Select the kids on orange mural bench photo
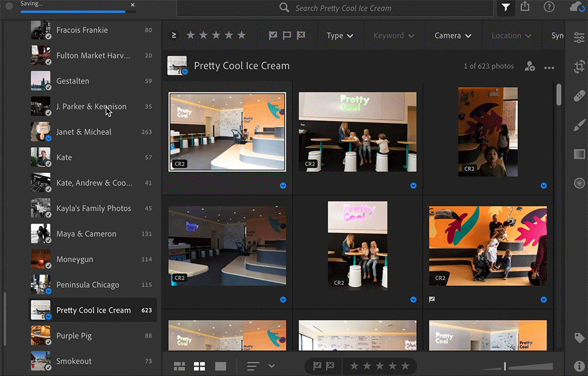Viewport: 588px width, 376px height. (x=488, y=246)
